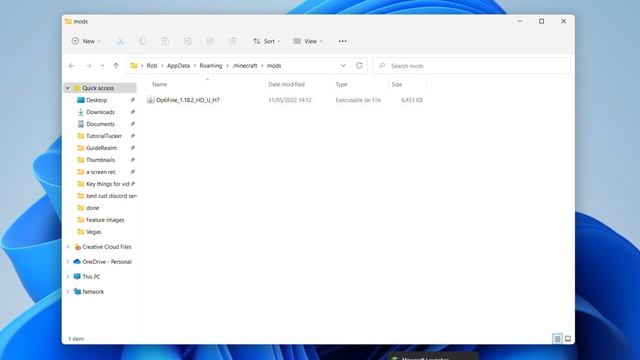Open the done folder
Viewport: 640px width, 360px height.
tap(93, 208)
